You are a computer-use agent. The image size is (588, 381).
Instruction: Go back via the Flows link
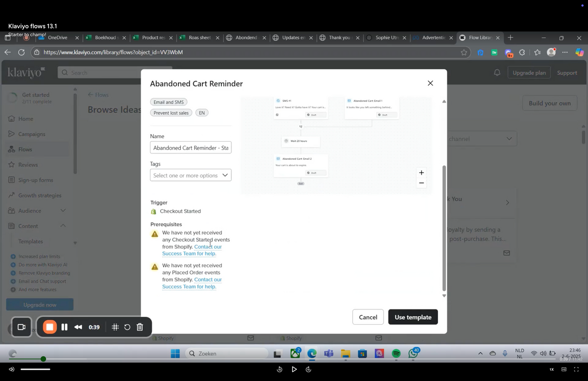click(98, 95)
